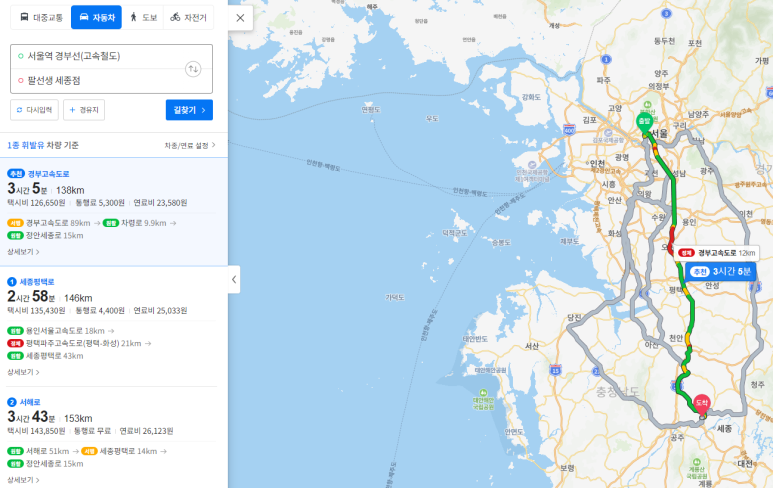
Task: Click the 태안해안국립공원 park icon on the map
Action: tap(484, 393)
